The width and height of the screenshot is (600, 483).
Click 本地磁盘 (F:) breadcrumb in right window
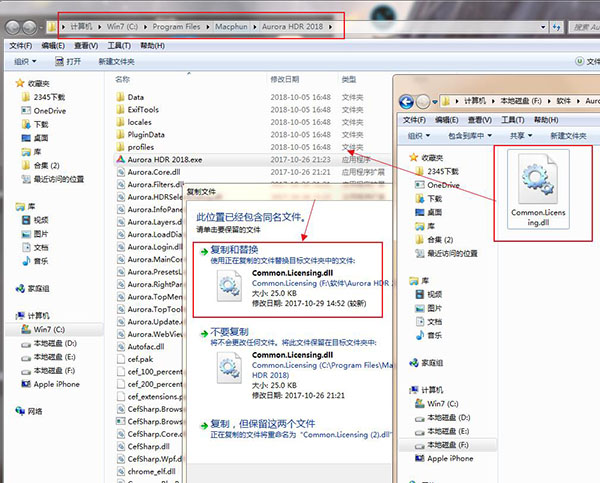click(521, 101)
